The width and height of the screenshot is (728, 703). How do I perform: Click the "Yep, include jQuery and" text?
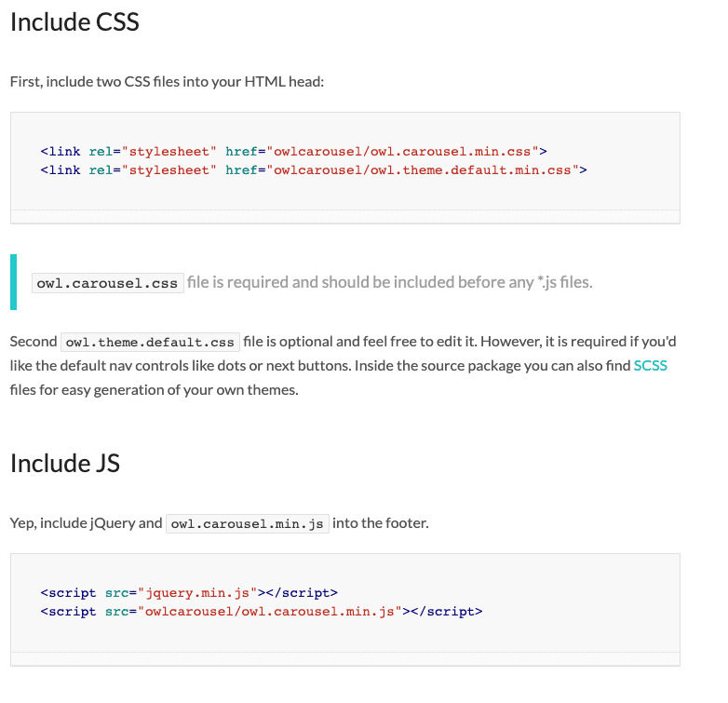pyautogui.click(x=86, y=523)
